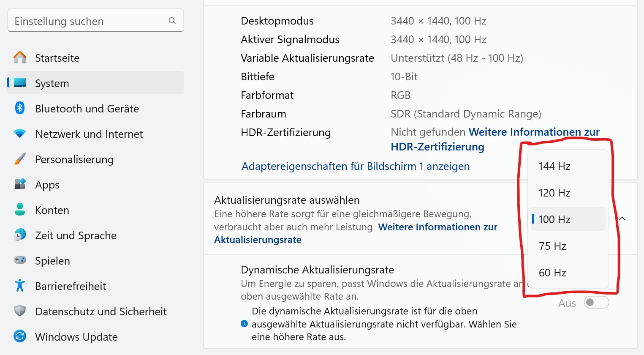Click the Spielen gamepad icon
Image resolution: width=644 pixels, height=355 pixels.
20,260
